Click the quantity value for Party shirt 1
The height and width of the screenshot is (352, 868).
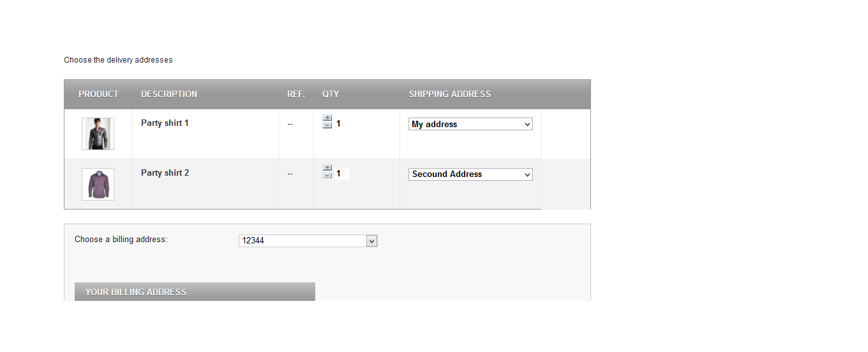click(x=339, y=124)
